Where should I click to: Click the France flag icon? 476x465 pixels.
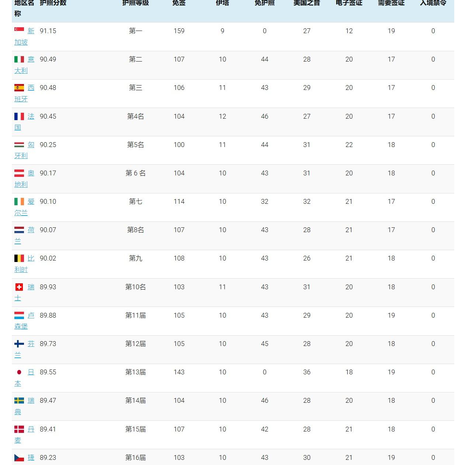click(19, 116)
